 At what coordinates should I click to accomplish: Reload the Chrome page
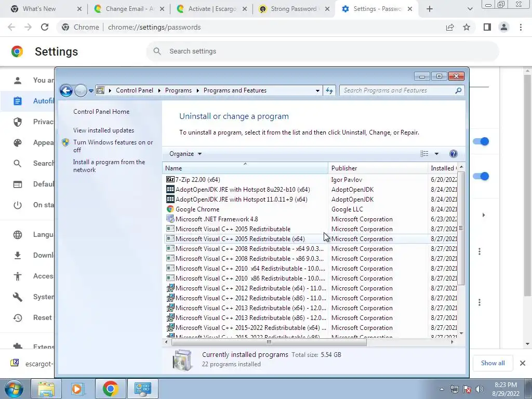pyautogui.click(x=45, y=27)
